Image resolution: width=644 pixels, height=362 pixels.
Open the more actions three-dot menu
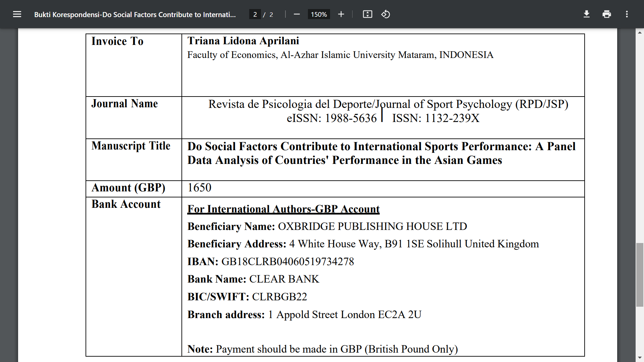coord(627,14)
